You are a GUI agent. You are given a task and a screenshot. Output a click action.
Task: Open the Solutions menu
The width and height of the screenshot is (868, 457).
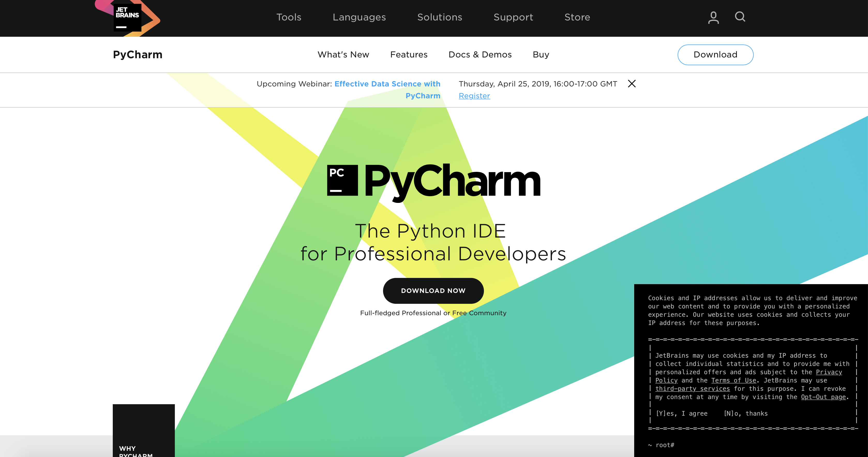440,17
